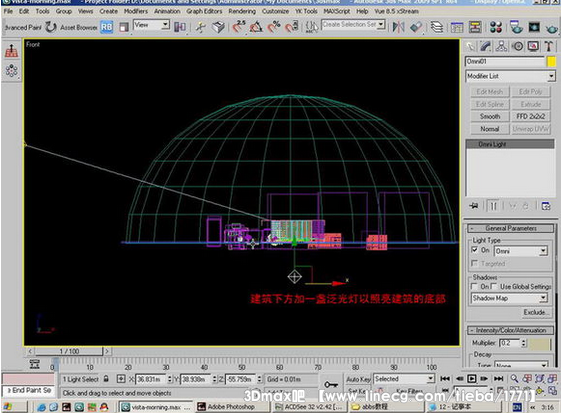Image resolution: width=565 pixels, height=413 pixels.
Task: Toggle Percent Snap icon
Action: [274, 27]
